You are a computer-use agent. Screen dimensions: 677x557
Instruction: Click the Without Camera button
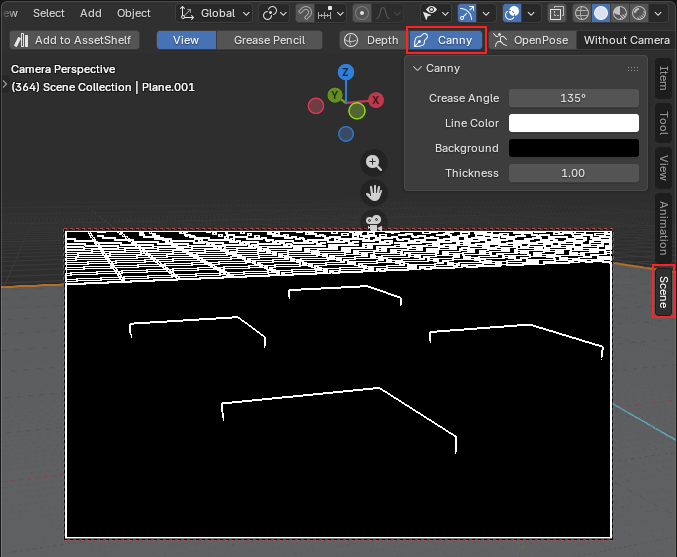tap(626, 40)
